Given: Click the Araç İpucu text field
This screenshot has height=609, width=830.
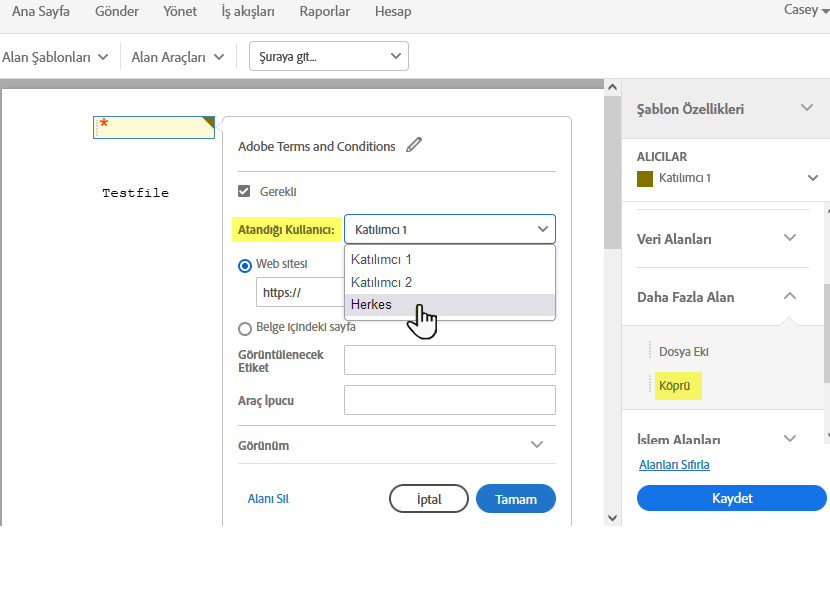Looking at the screenshot, I should click(x=449, y=400).
